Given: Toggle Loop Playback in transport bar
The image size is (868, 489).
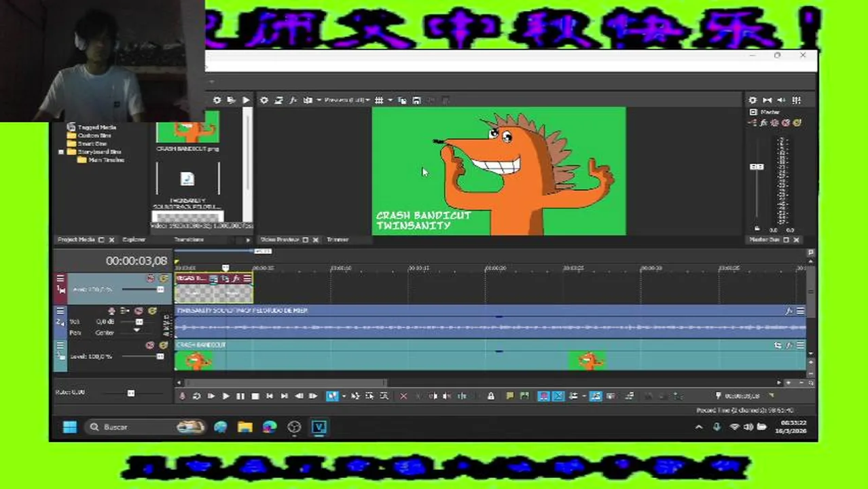Looking at the screenshot, I should (x=196, y=396).
